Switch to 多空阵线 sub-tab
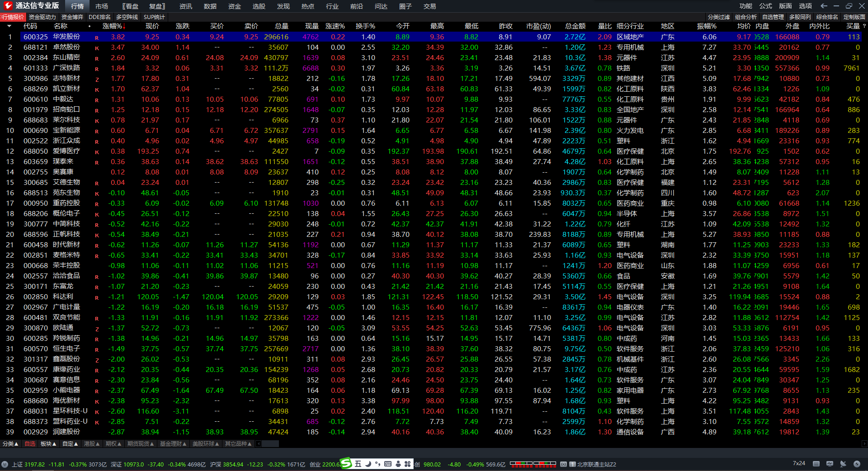The image size is (868, 471). click(127, 17)
